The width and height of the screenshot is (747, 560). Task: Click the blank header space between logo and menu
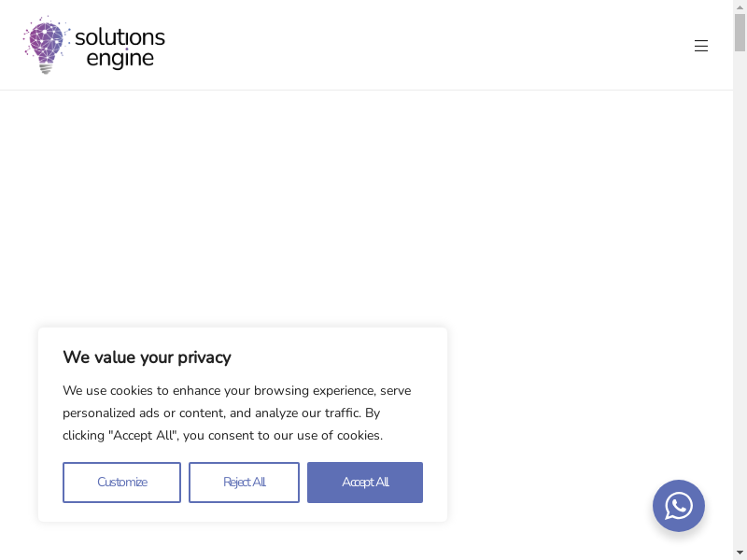pyautogui.click(x=420, y=45)
